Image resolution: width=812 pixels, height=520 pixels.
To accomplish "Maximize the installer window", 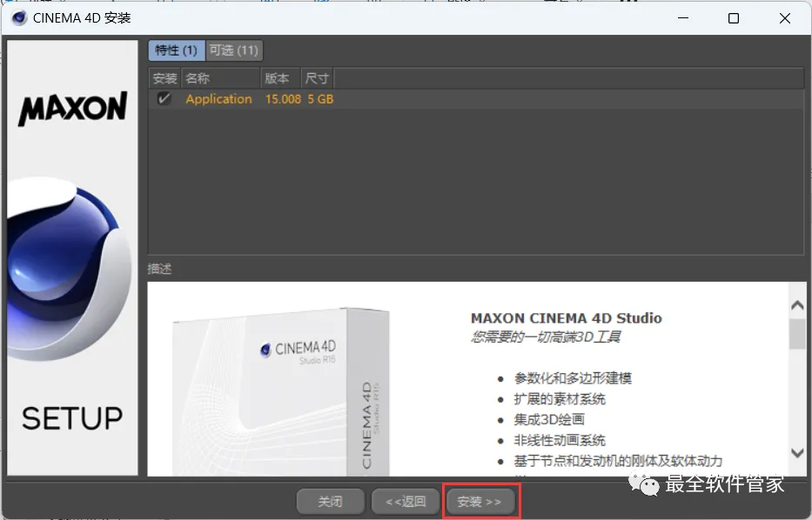I will [734, 18].
